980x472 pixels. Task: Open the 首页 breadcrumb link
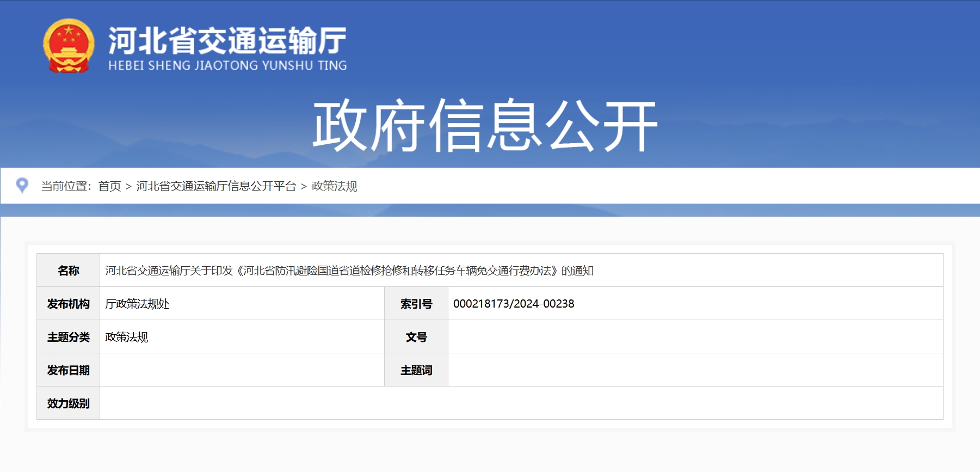109,186
